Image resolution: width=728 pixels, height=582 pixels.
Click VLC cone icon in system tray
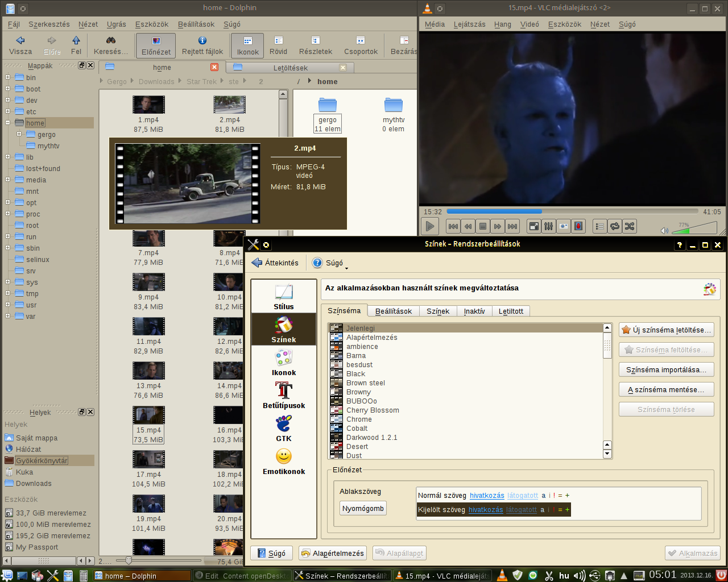502,575
